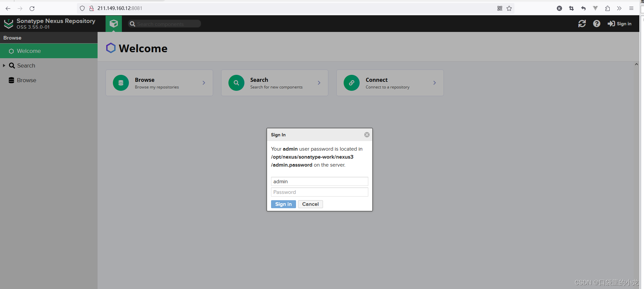Viewport: 644px width, 289px height.
Task: Click the Sign In dialog title text
Action: [278, 135]
